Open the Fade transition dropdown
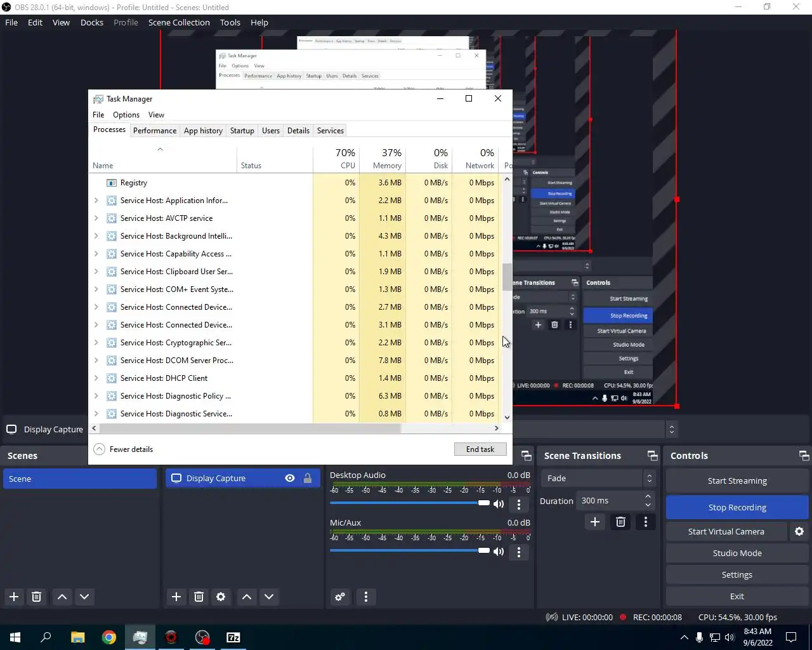This screenshot has width=812, height=650. (597, 479)
